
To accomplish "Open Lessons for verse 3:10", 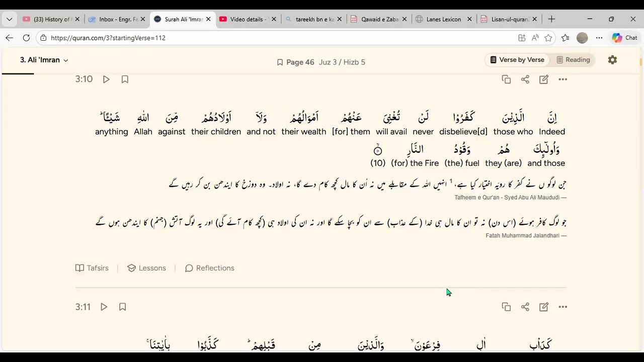I will [146, 268].
